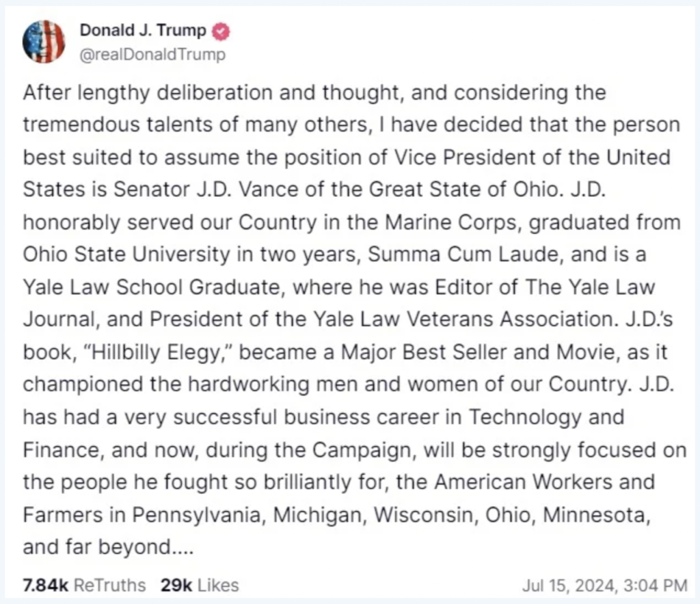The width and height of the screenshot is (700, 604).
Task: Click "Ohio State University" in the text
Action: coord(126,254)
